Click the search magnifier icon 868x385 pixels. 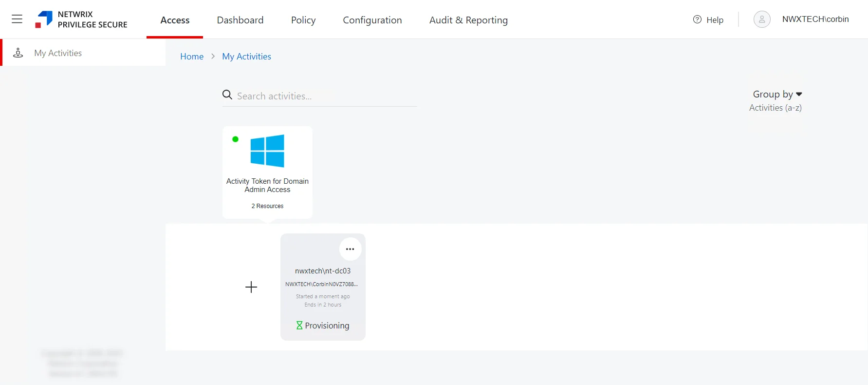coord(227,95)
